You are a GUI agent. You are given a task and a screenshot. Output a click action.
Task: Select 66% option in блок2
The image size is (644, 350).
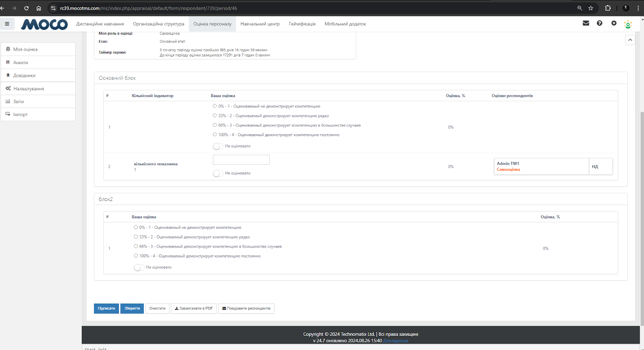(136, 246)
